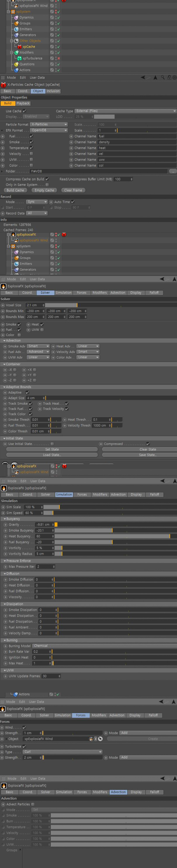This screenshot has height=868, width=177.
Task: Switch to the Playback tab
Action: pos(23,103)
